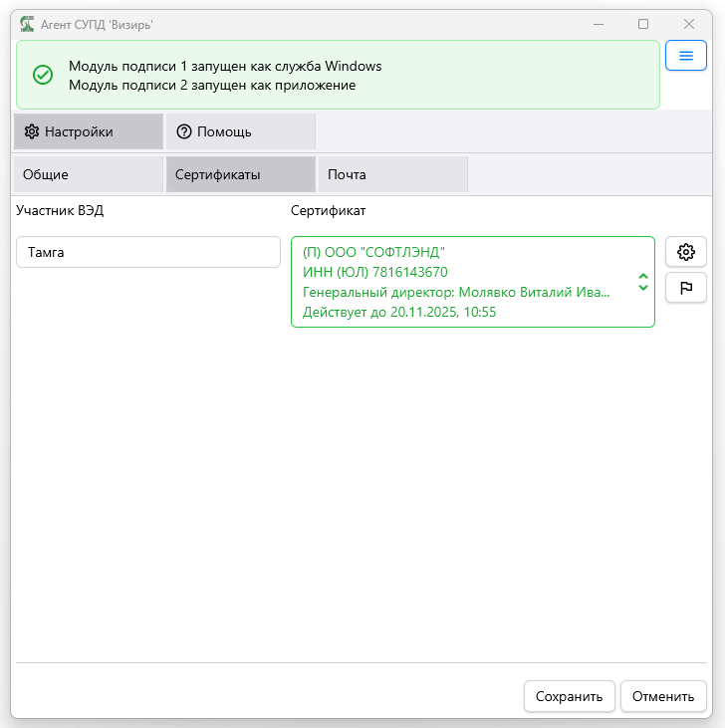
Task: Open the hamburger menu button
Action: click(x=685, y=56)
